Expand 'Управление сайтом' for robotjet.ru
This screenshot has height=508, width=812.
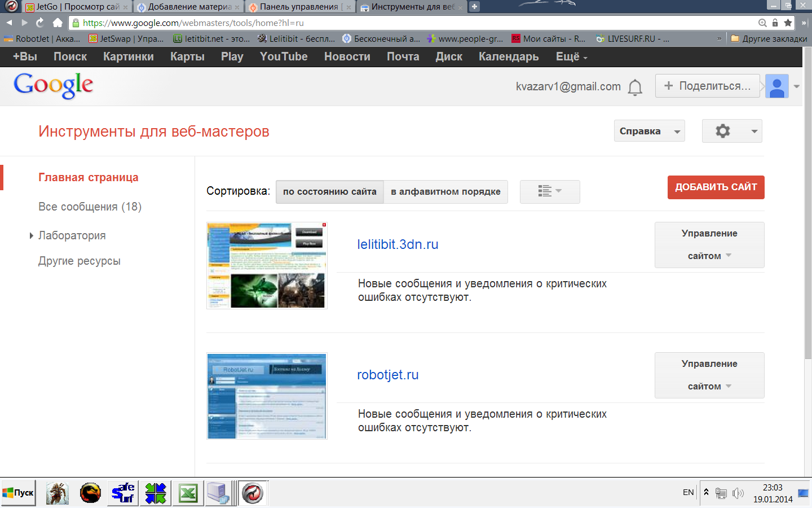[x=709, y=375]
